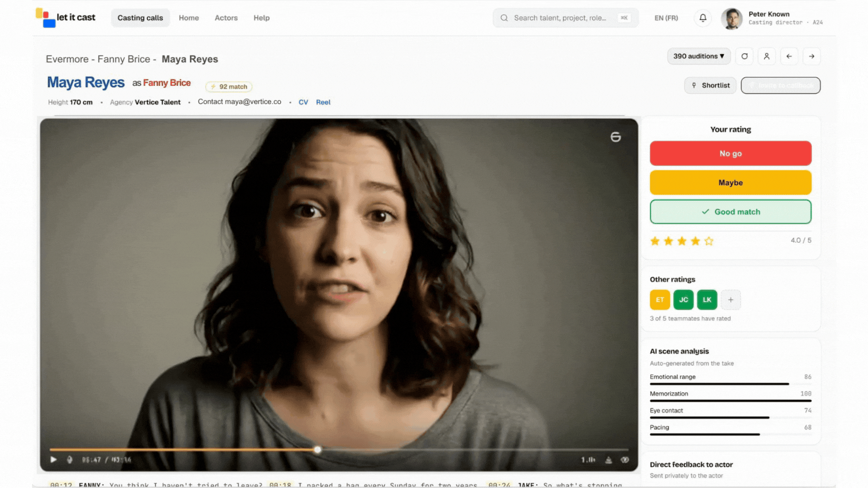Switch language via EN (FR) selector

[666, 18]
